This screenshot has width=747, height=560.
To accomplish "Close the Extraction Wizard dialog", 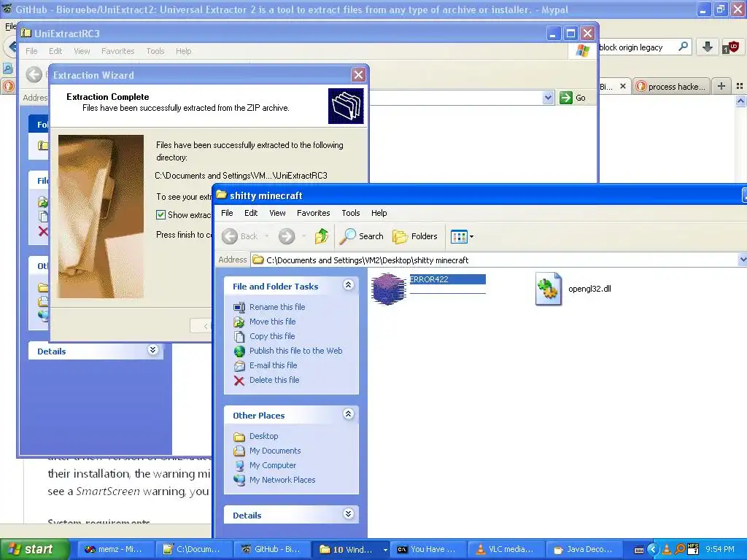I will point(358,75).
